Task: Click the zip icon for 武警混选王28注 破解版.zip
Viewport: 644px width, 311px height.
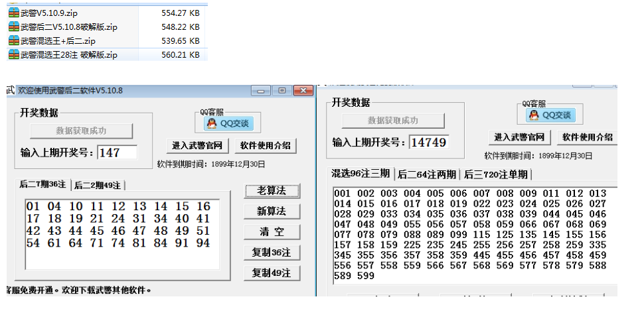Action: click(x=13, y=54)
